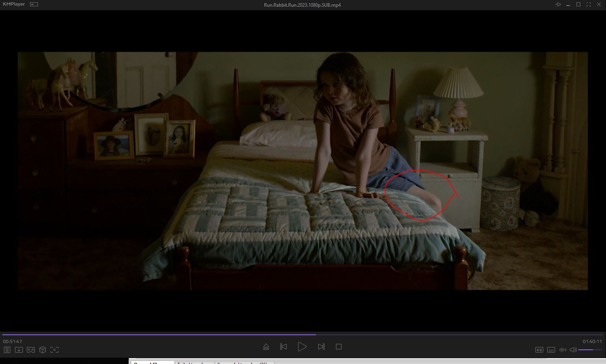The width and height of the screenshot is (606, 364).
Task: Enable VR mode with goggles icon
Action: tap(30, 350)
